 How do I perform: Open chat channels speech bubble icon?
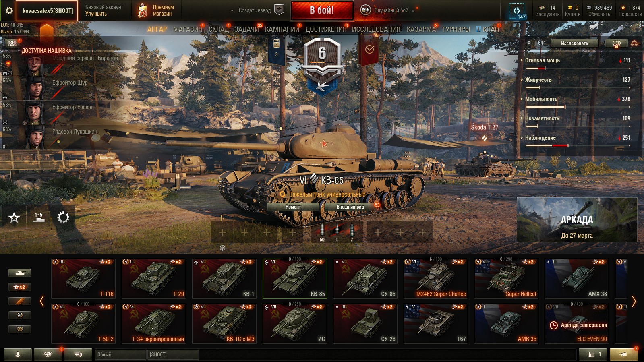78,354
